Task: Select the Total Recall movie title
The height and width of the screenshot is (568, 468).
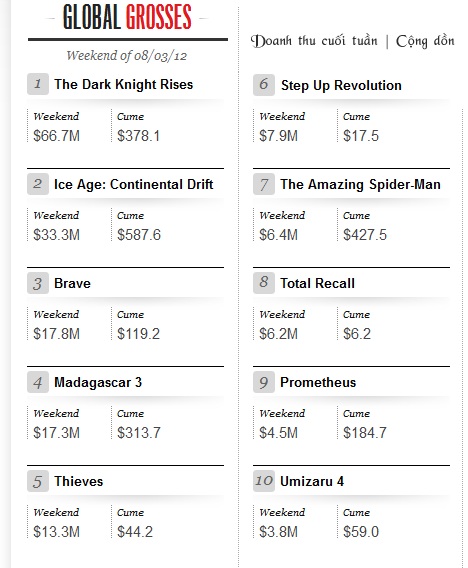Action: pos(317,283)
